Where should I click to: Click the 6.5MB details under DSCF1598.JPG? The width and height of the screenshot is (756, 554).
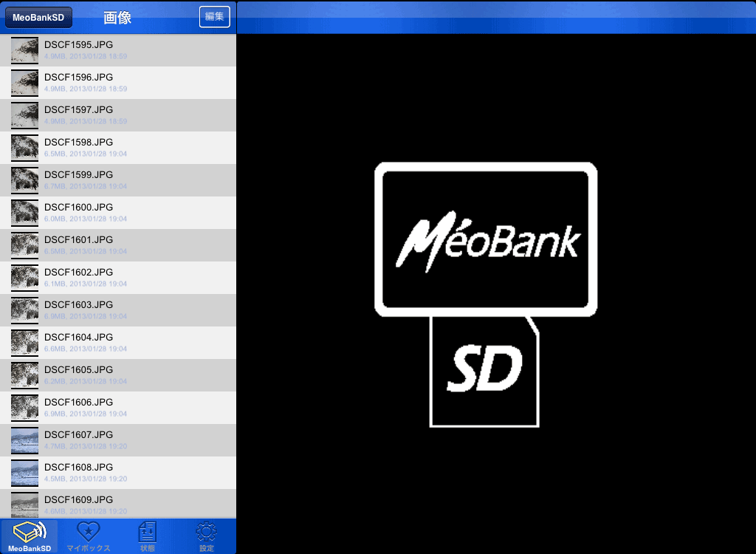[x=86, y=154]
